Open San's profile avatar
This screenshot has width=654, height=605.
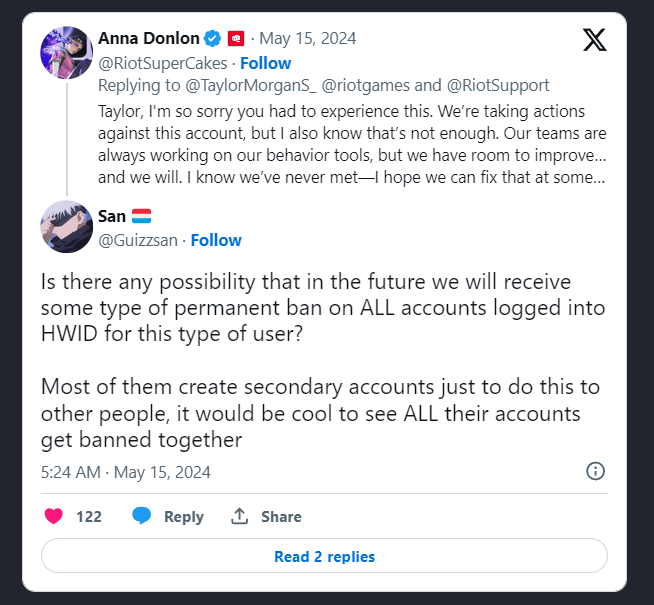(67, 226)
